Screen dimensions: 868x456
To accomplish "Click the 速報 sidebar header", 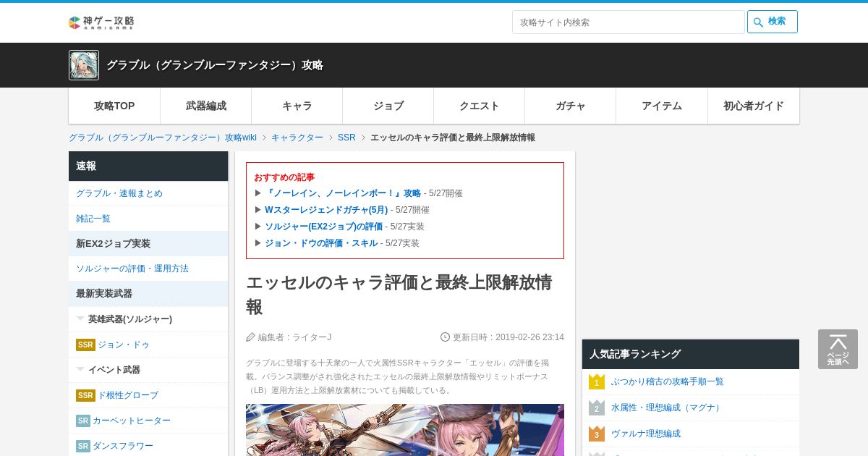I will point(148,166).
